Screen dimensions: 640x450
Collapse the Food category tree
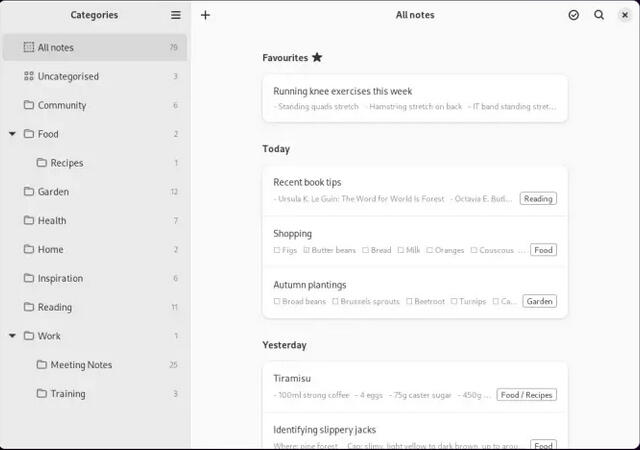pyautogui.click(x=12, y=134)
